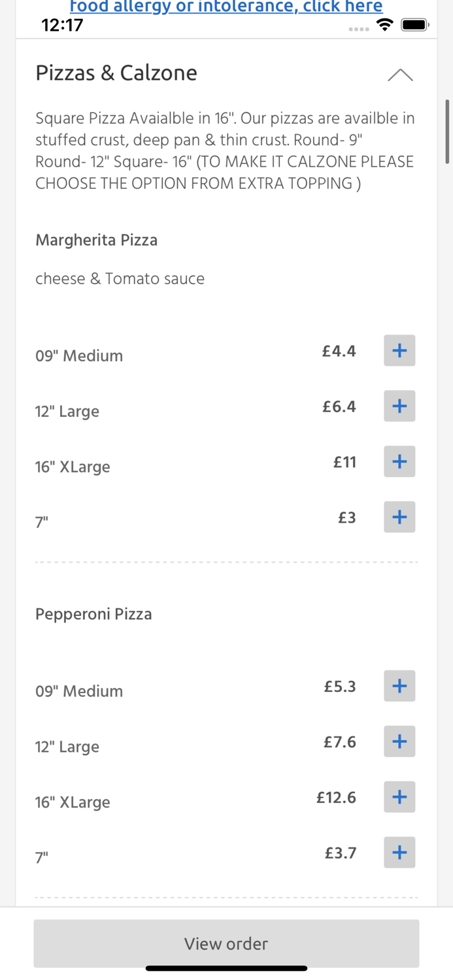The width and height of the screenshot is (453, 980).
Task: Tap the £11 price for Margherita XLarge
Action: (x=344, y=462)
